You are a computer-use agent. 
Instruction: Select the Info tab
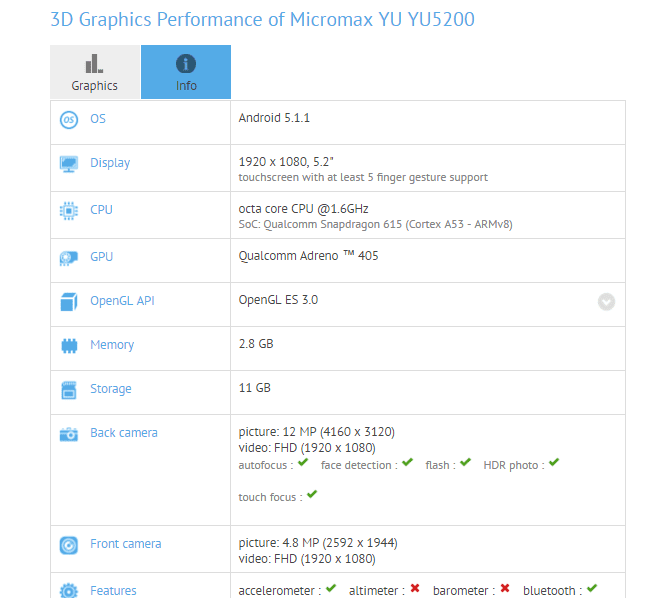(x=186, y=72)
